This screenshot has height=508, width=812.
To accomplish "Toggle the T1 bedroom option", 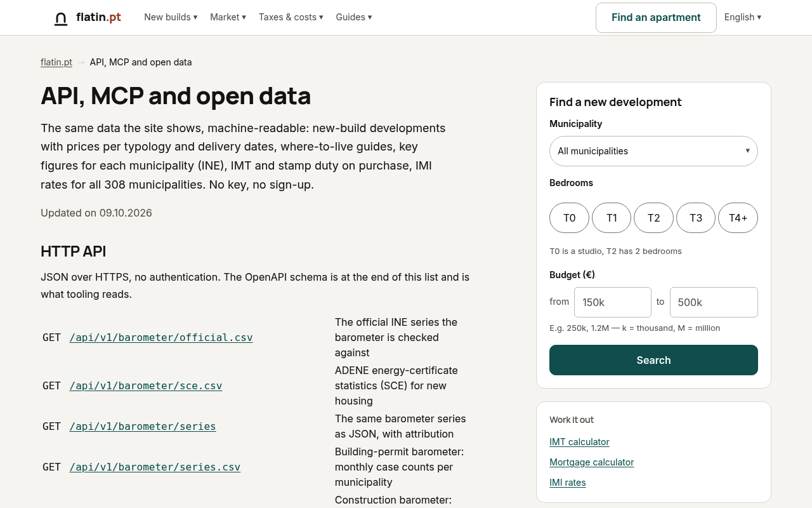I will (612, 218).
